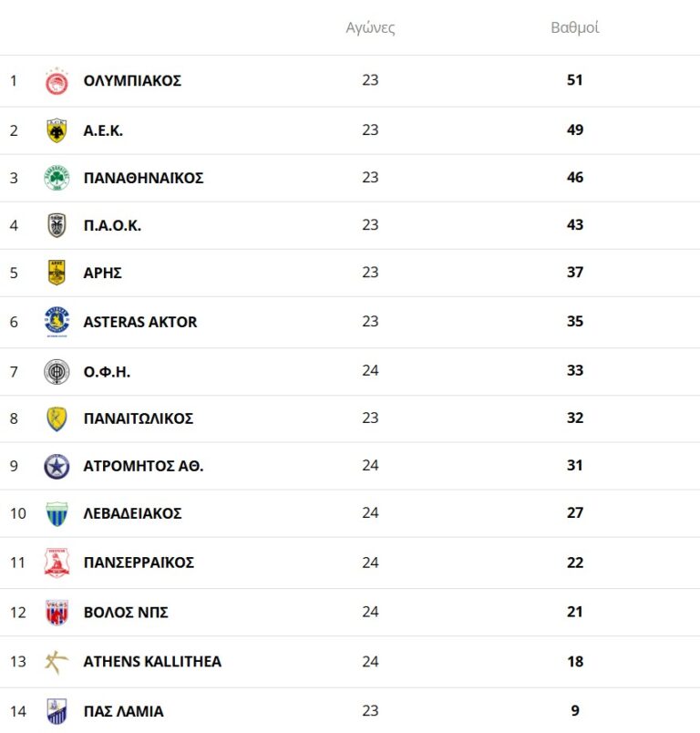Select the O.F.I. round black logo

point(57,371)
